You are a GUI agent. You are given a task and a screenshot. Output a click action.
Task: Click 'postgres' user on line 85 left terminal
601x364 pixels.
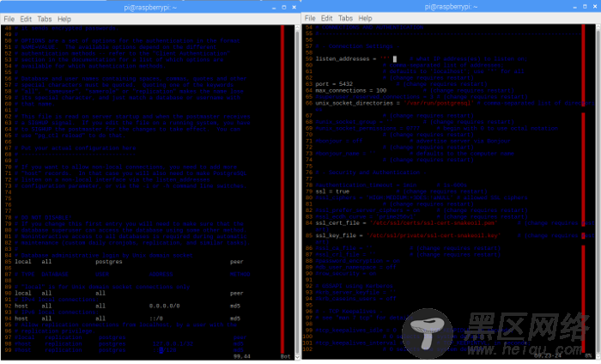click(109, 262)
